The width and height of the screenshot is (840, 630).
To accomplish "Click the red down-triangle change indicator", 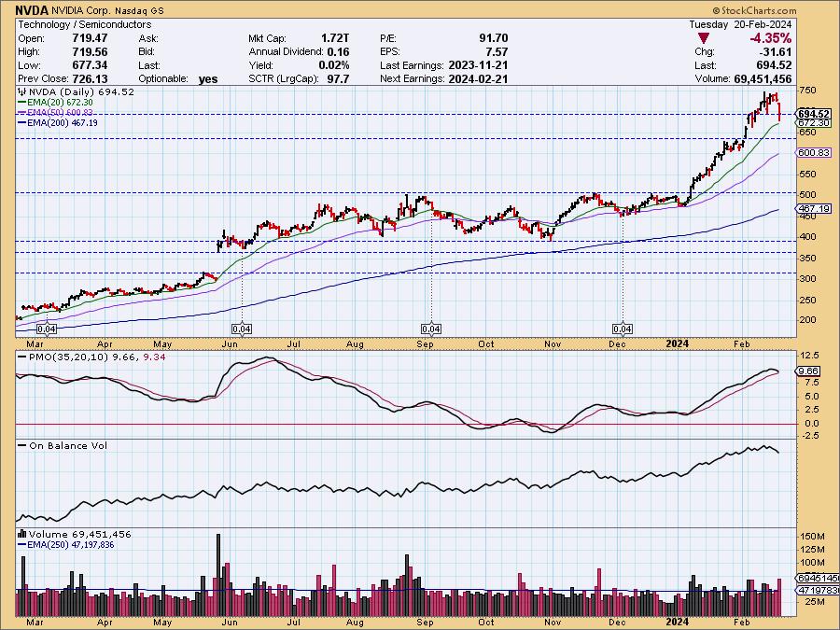I will pyautogui.click(x=704, y=38).
